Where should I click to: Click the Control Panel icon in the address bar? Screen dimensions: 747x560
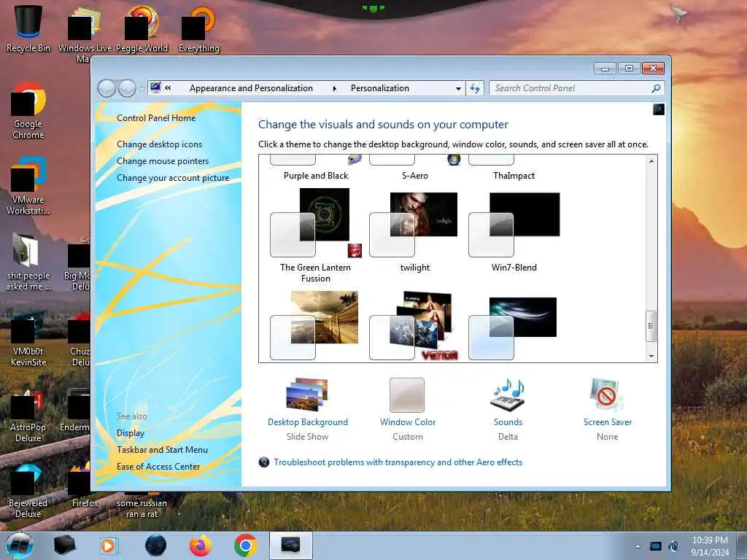click(x=155, y=87)
